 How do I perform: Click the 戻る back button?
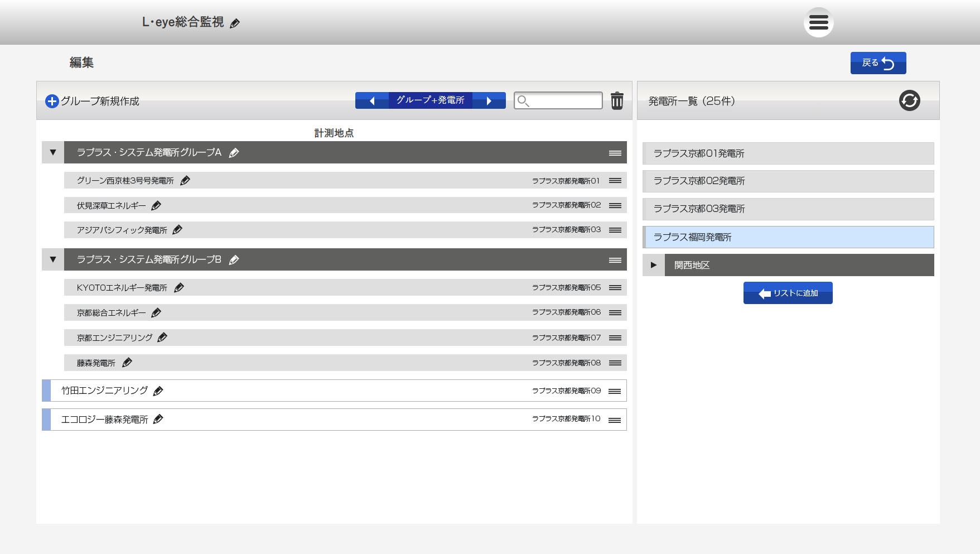(877, 63)
